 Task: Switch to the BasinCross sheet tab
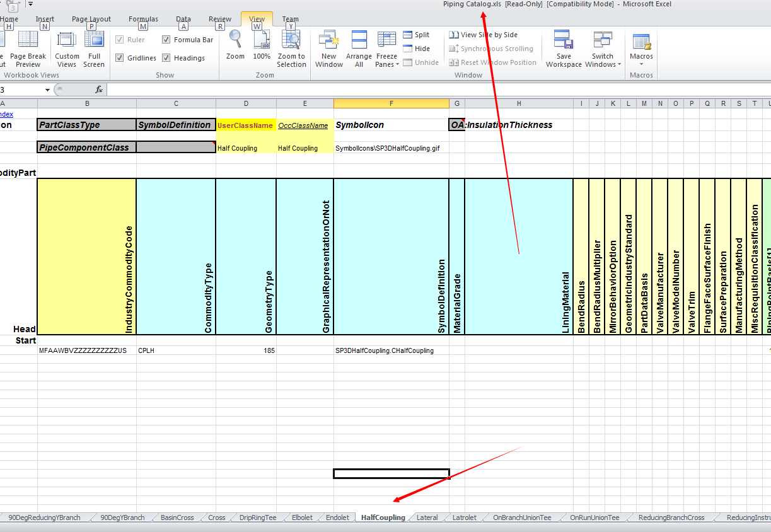click(177, 518)
